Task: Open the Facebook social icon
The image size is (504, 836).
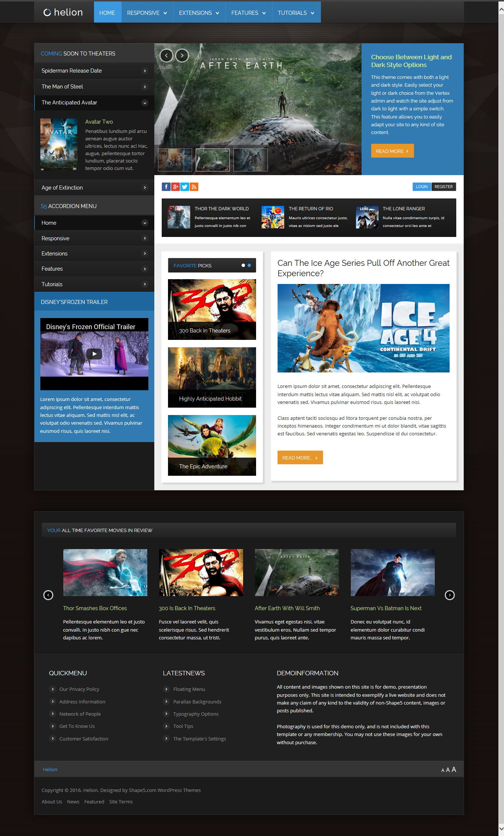Action: point(166,187)
